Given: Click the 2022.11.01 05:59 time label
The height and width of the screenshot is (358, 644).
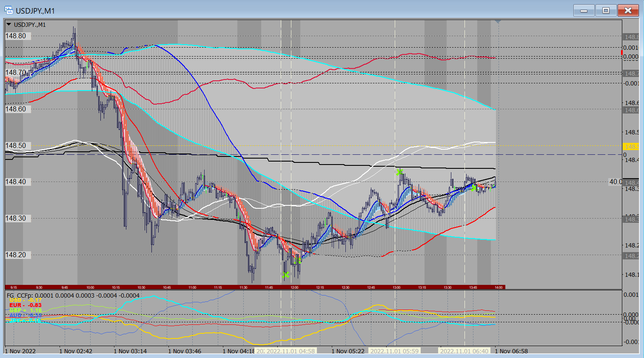Looking at the screenshot, I should (x=394, y=351).
